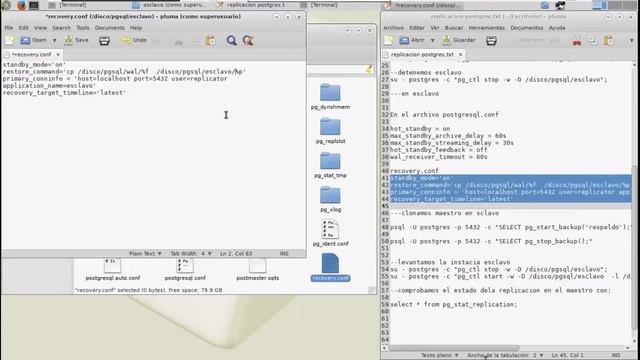This screenshot has height=360, width=640.
Task: Create new document in replicacion postgres window
Action: pos(389,40)
